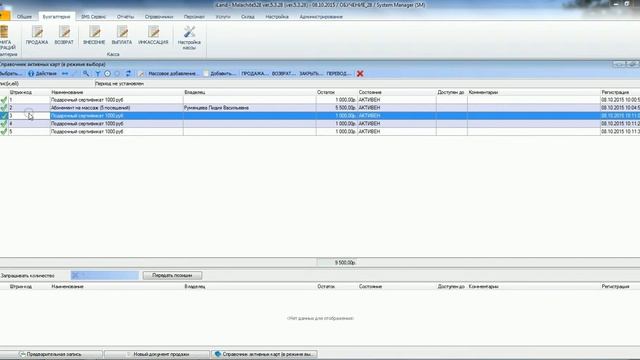Viewport: 640px width, 360px height.
Task: Toggle the checkmark on row with barcode 3
Action: 4,116
